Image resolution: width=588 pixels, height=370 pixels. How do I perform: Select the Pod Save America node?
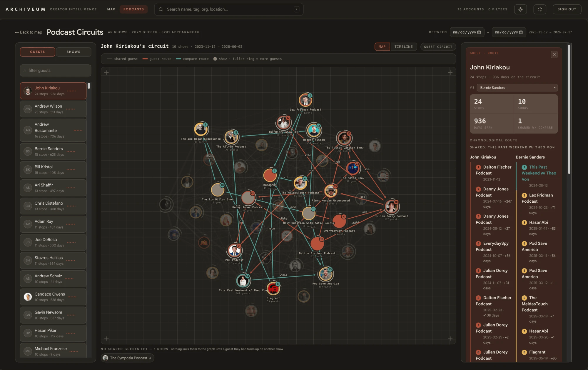click(x=325, y=274)
